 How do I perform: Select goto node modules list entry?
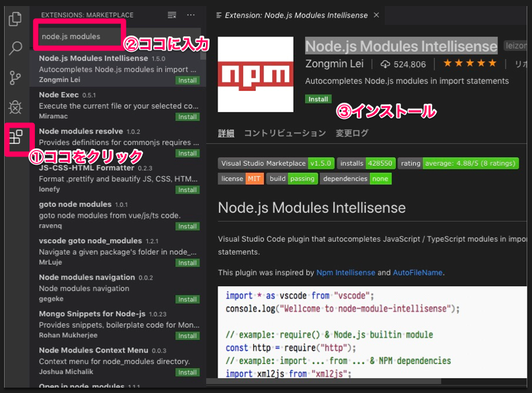tap(118, 215)
